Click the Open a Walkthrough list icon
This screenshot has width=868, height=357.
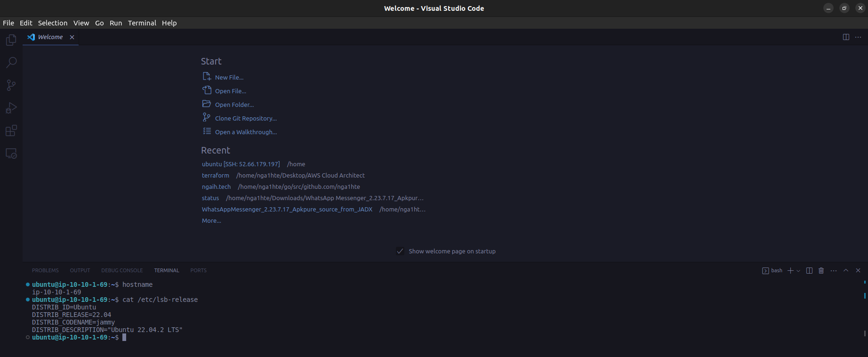tap(207, 131)
